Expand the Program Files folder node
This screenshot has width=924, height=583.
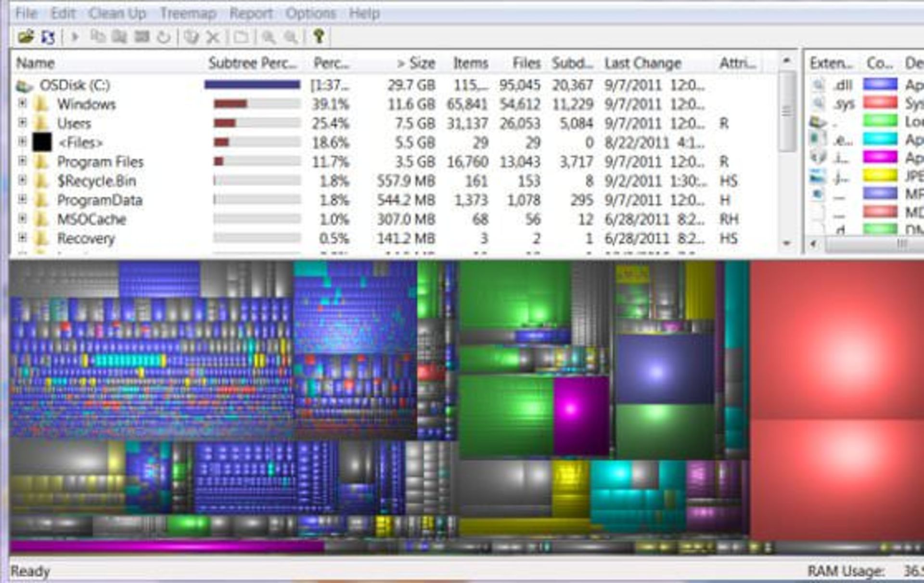(x=22, y=161)
